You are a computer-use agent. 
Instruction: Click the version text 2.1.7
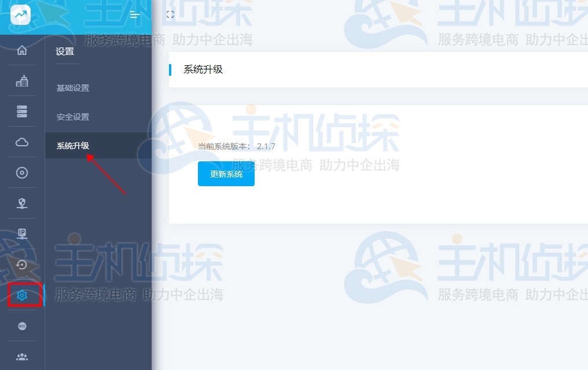[267, 146]
